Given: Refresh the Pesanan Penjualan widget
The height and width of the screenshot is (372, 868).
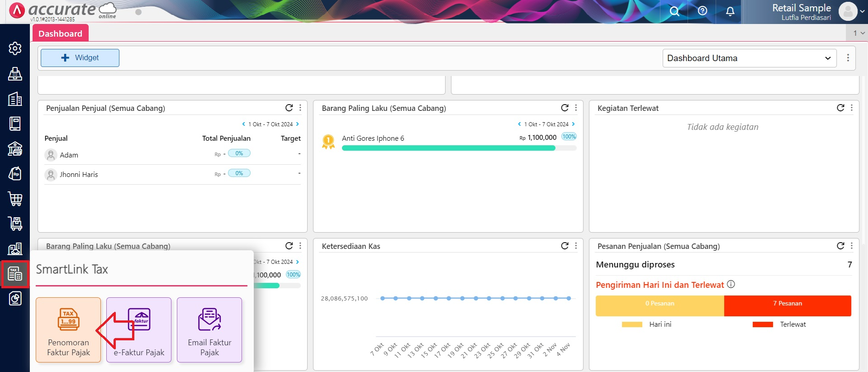Looking at the screenshot, I should pos(840,246).
